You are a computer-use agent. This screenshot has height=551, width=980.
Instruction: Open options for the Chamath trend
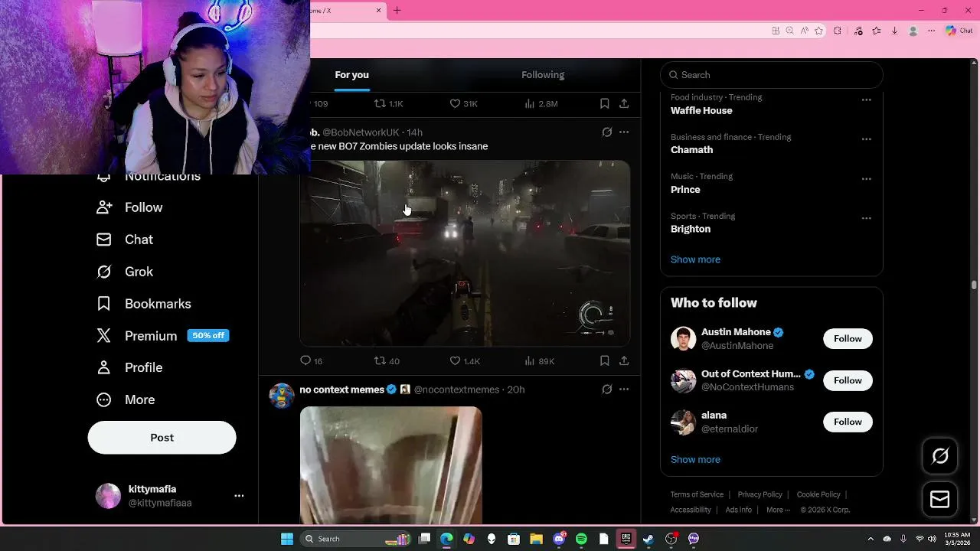tap(866, 139)
